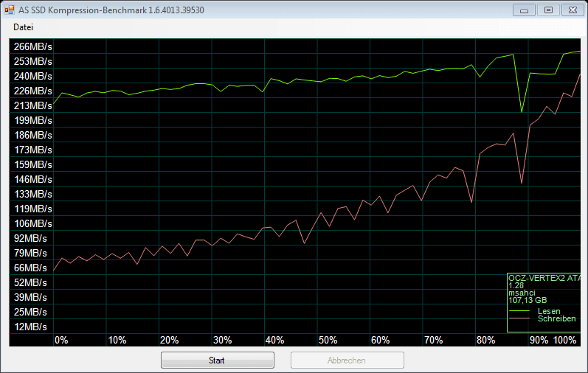
Task: Minimize the AS SSD benchmark window
Action: point(524,10)
